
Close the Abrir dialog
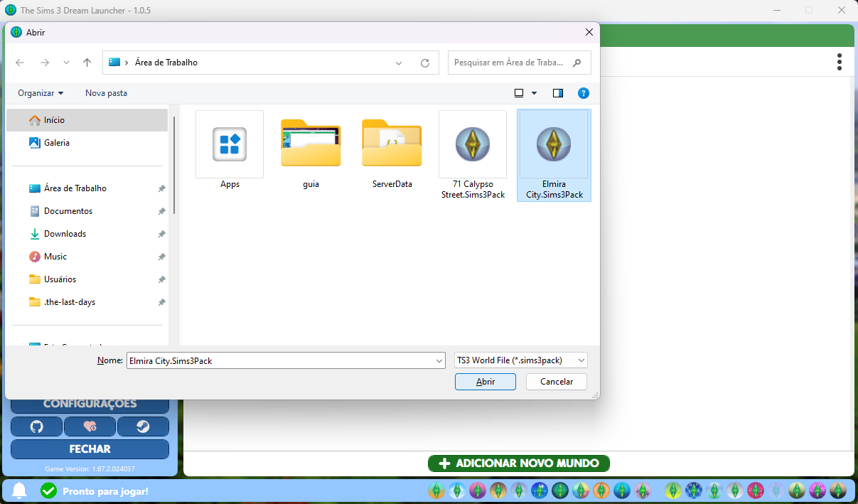coord(589,33)
